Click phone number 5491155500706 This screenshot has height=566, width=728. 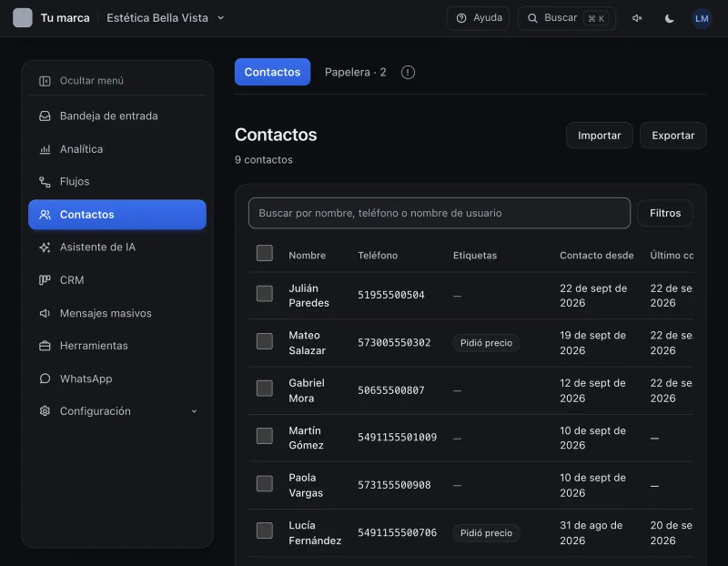tap(397, 533)
